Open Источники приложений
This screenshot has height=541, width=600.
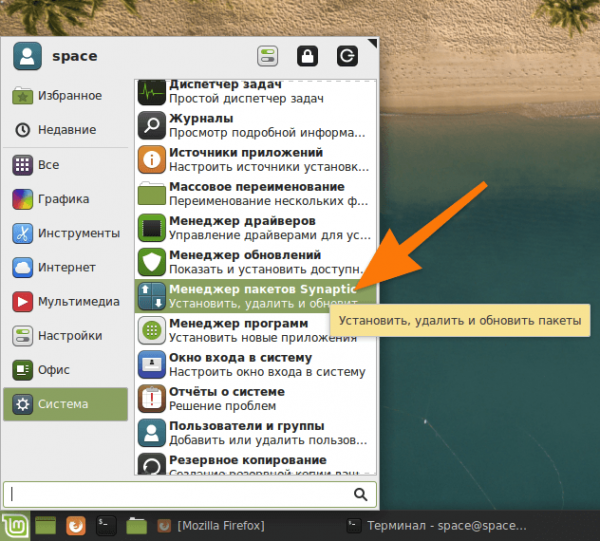pyautogui.click(x=256, y=160)
